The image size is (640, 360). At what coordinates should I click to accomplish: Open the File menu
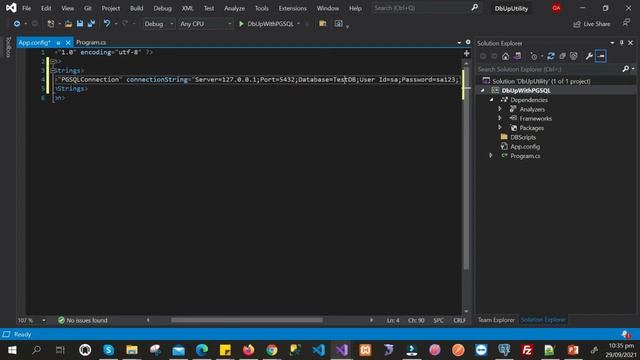27,8
